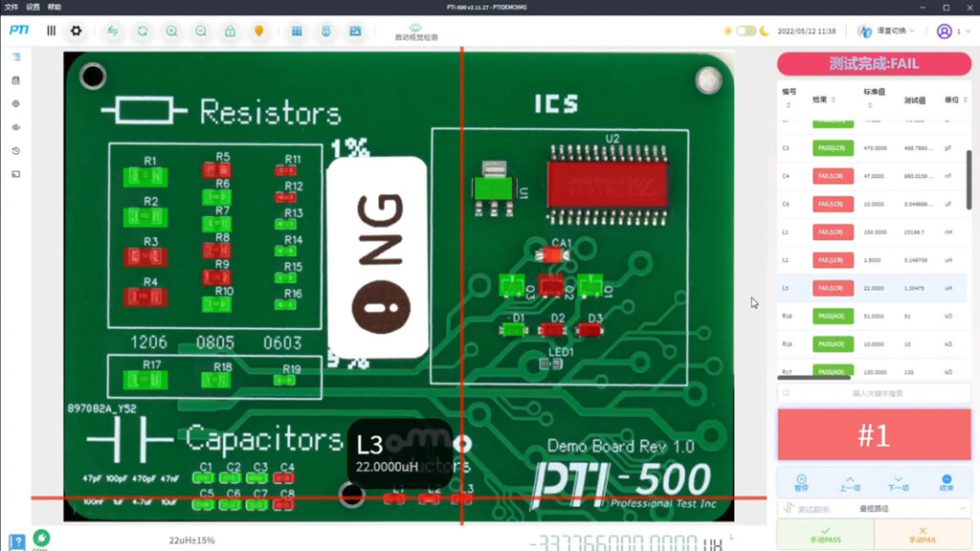Open the 文件 menu
The image size is (980, 551).
point(11,7)
